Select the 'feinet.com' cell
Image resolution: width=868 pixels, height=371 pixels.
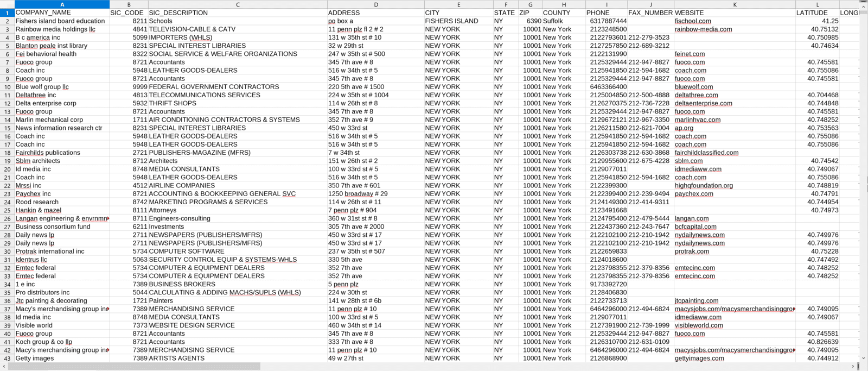[735, 54]
